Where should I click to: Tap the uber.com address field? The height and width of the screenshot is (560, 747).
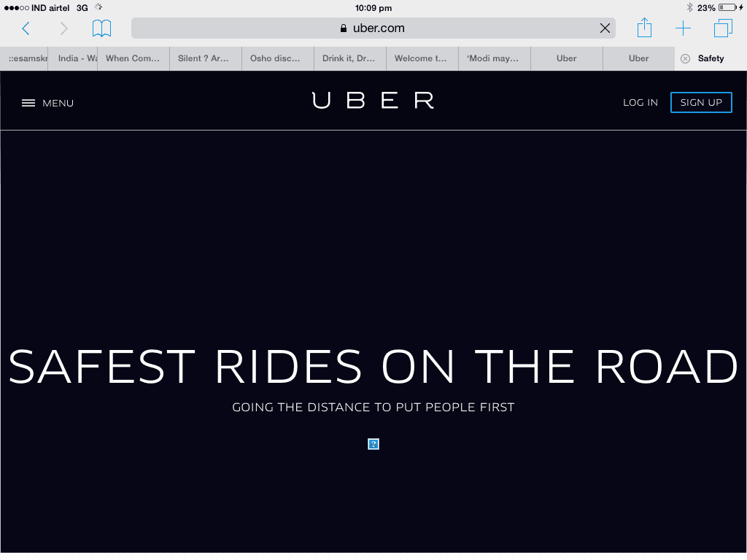pyautogui.click(x=373, y=28)
